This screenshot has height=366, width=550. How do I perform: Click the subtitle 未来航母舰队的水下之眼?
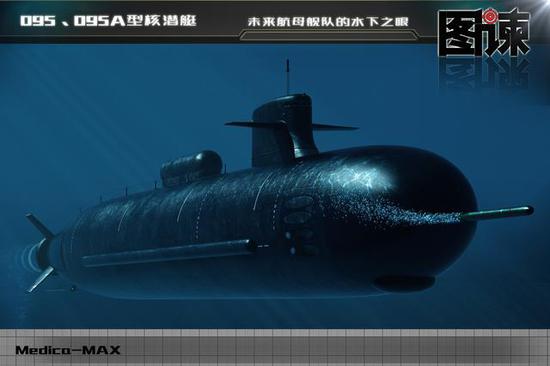[x=328, y=22]
